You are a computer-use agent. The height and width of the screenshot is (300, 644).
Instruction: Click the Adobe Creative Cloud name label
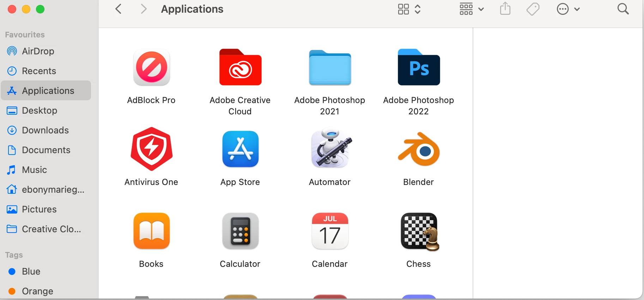240,106
